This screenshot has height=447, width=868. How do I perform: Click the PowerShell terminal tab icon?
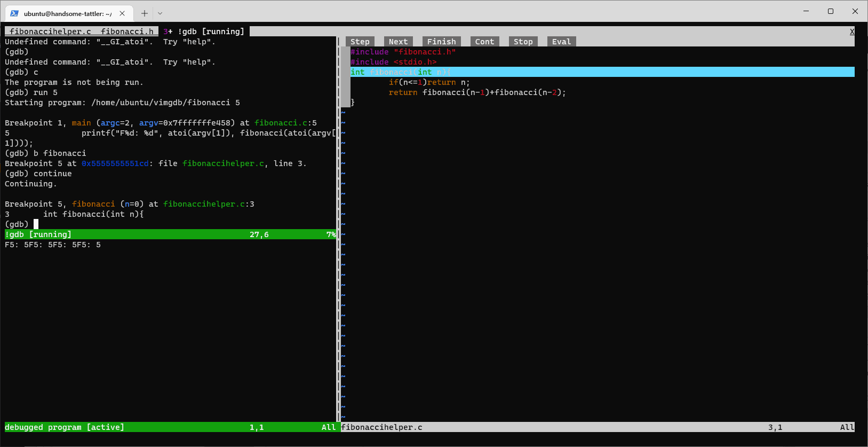click(x=14, y=13)
